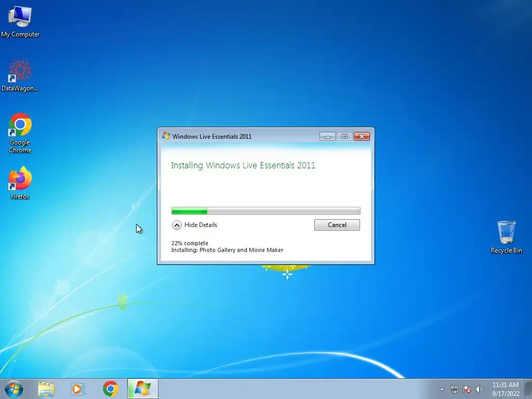This screenshot has width=532, height=399.
Task: Minimize the Windows Live Essentials window
Action: (x=327, y=137)
